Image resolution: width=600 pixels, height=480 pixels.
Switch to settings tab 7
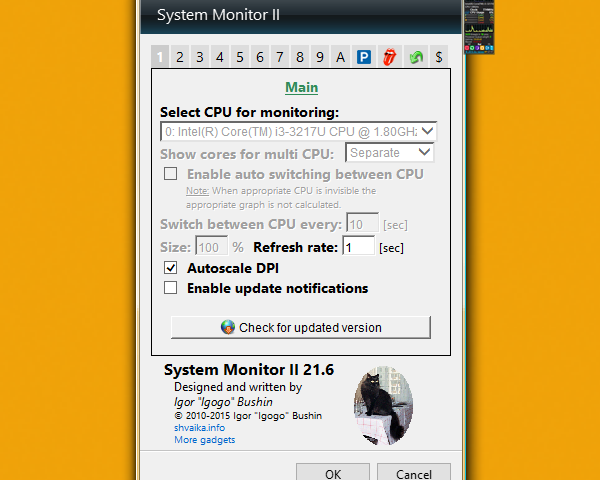point(280,57)
